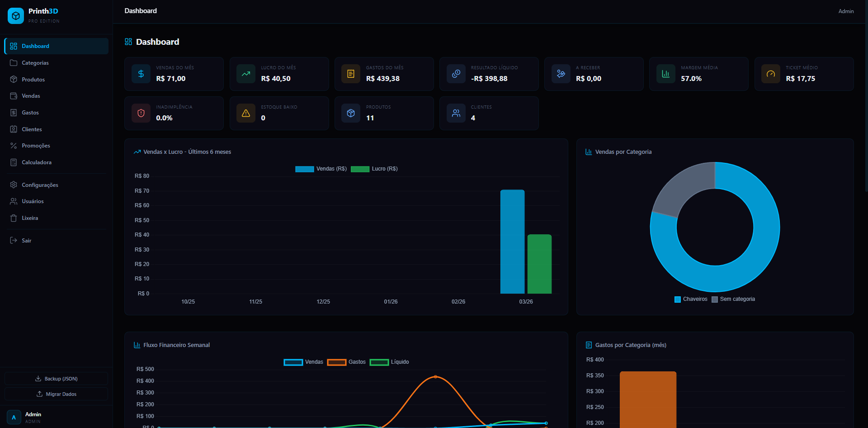Screen dimensions: 868x428
Task: Toggle Chaveiros legend in donut chart
Action: tap(691, 299)
